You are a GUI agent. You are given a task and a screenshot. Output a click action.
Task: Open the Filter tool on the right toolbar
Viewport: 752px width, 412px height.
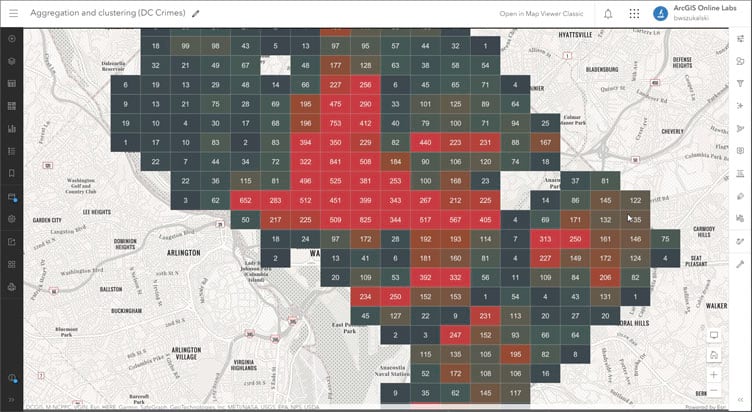click(740, 83)
